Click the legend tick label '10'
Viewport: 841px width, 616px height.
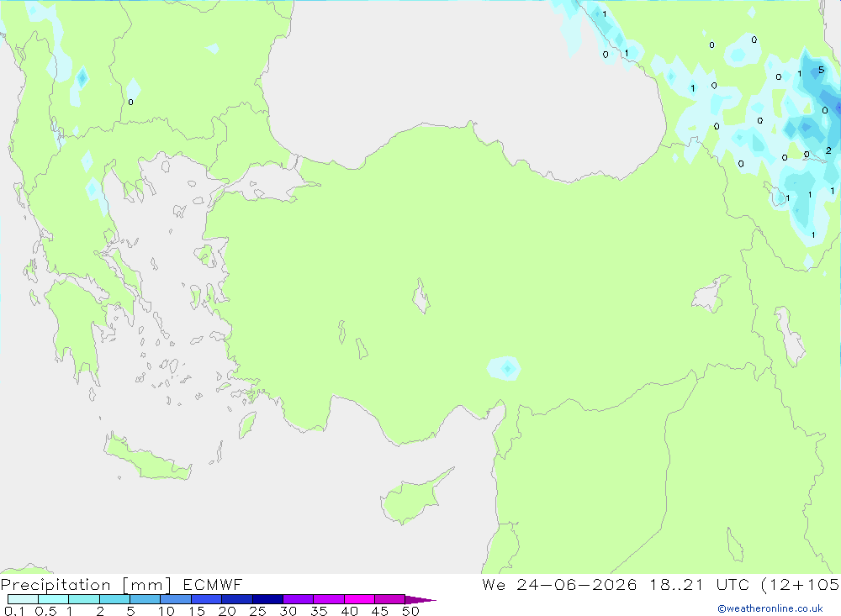(x=167, y=611)
